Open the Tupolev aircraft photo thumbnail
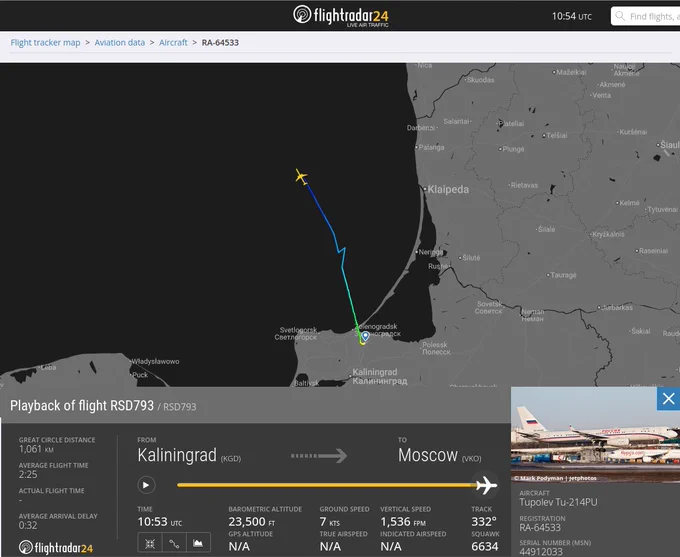This screenshot has width=680, height=557. [x=595, y=435]
